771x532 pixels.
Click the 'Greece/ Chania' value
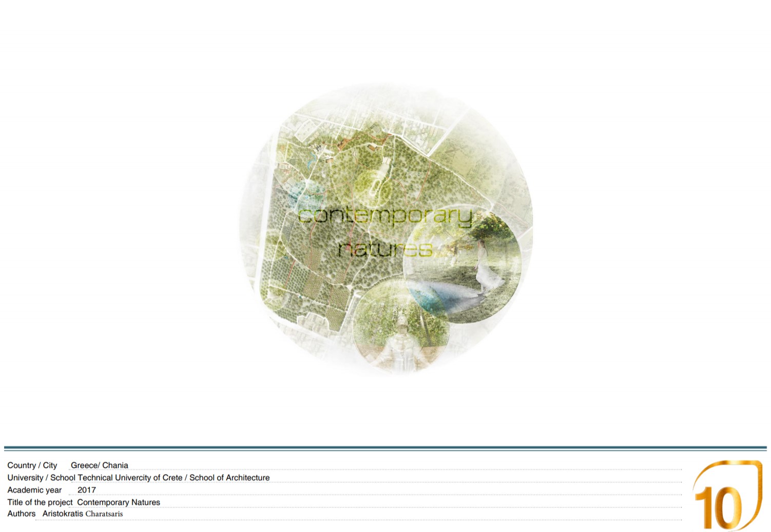[x=100, y=465]
